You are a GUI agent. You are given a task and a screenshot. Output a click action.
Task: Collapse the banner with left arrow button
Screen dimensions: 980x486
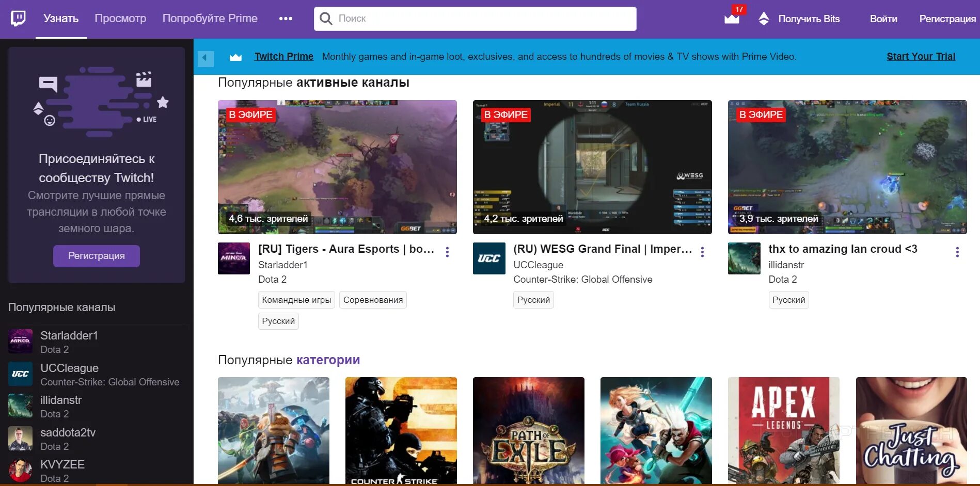206,58
